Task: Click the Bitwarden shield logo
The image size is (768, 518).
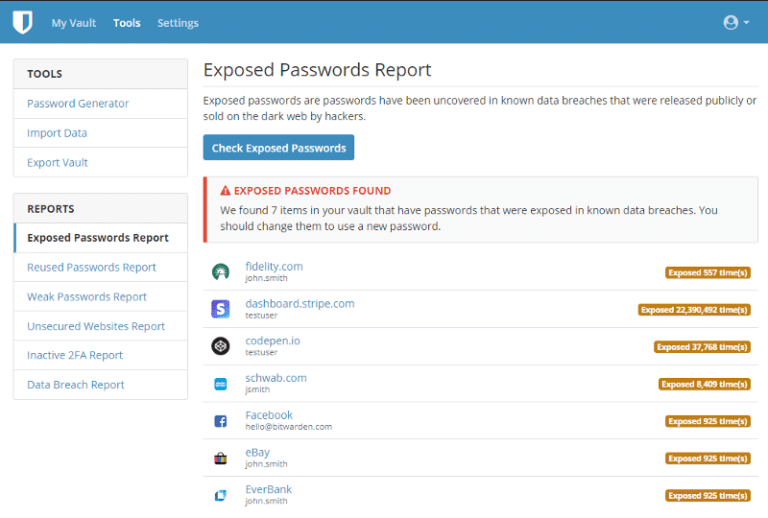Action: [x=22, y=22]
